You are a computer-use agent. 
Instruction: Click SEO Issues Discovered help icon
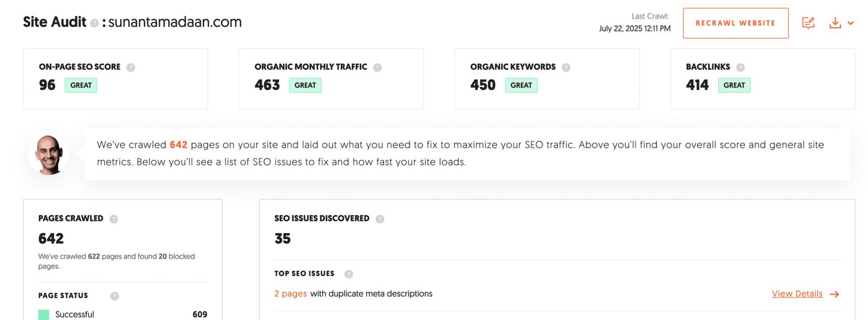380,219
